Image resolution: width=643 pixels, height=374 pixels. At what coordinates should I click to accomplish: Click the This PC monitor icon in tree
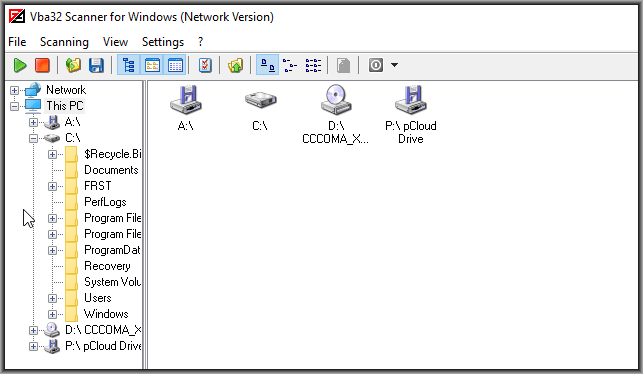(33, 106)
